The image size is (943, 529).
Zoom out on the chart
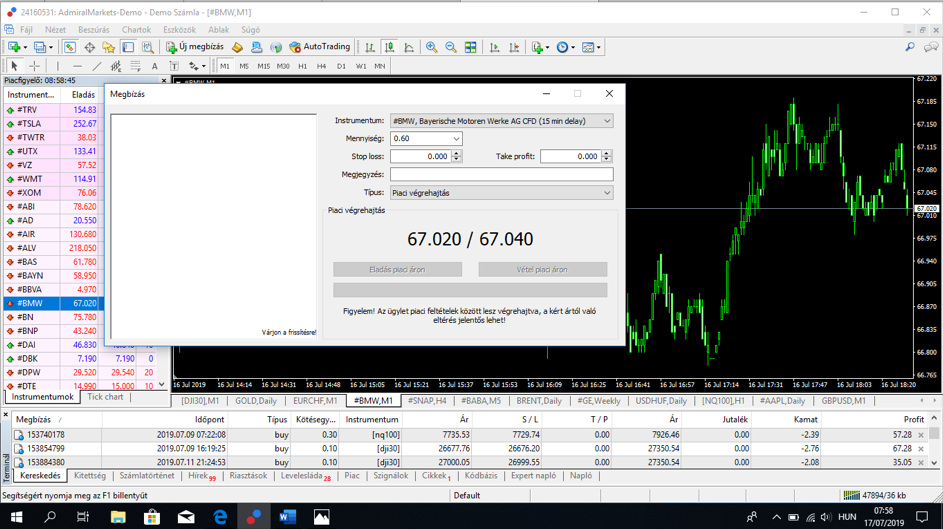[x=450, y=47]
